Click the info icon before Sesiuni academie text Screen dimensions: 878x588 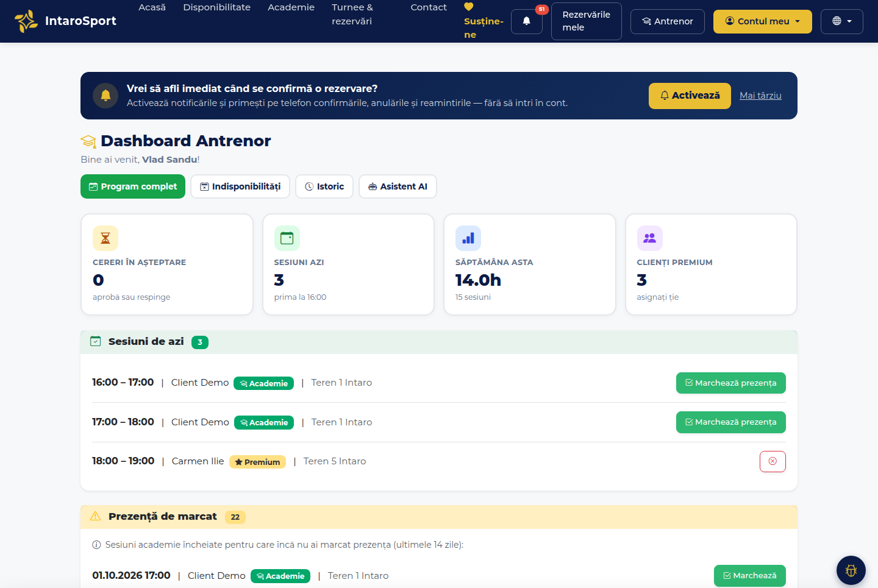coord(96,545)
